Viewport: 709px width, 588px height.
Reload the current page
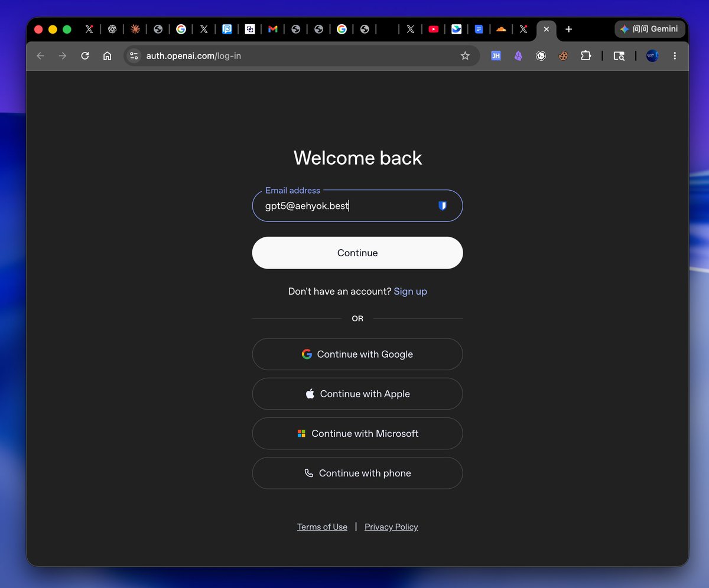point(85,56)
